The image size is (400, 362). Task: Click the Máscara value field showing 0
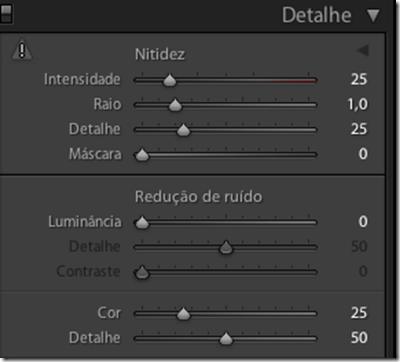pos(363,154)
